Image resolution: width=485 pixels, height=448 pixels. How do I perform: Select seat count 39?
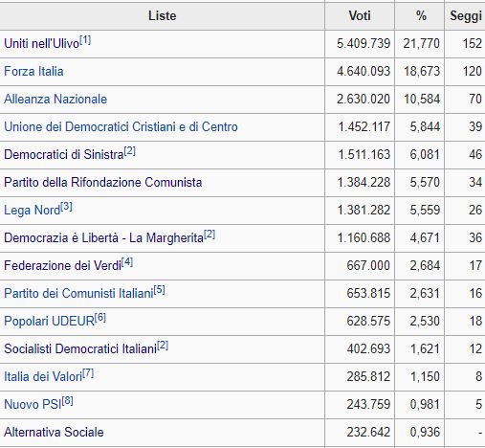click(x=475, y=126)
